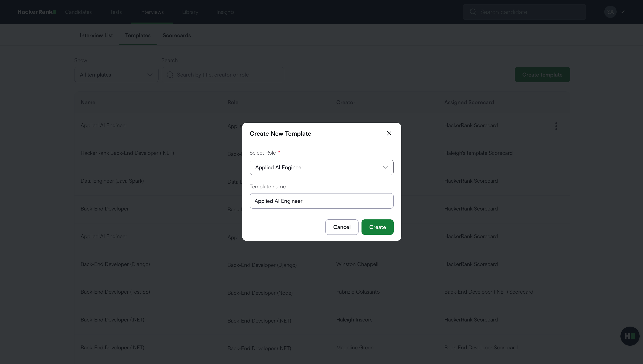
Task: Open the Library navigation item
Action: [x=190, y=12]
